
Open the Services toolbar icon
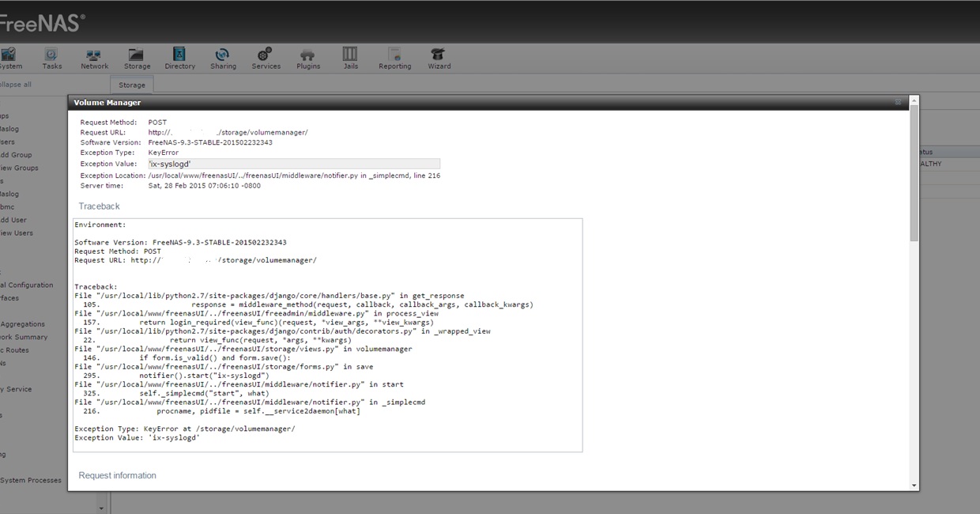point(266,59)
